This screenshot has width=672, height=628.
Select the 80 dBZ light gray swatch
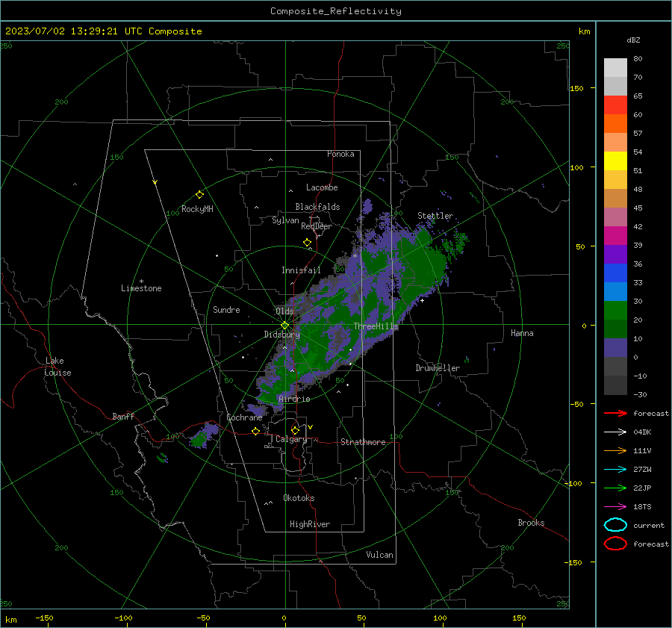click(615, 67)
